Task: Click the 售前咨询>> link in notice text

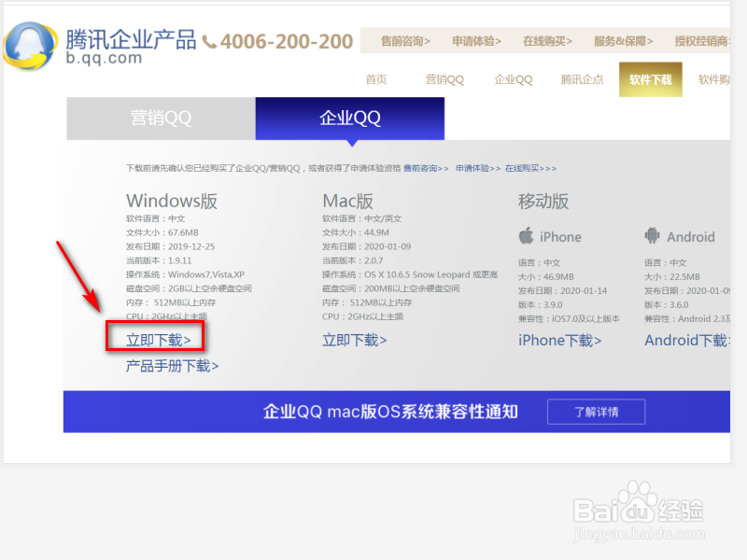Action: (426, 168)
